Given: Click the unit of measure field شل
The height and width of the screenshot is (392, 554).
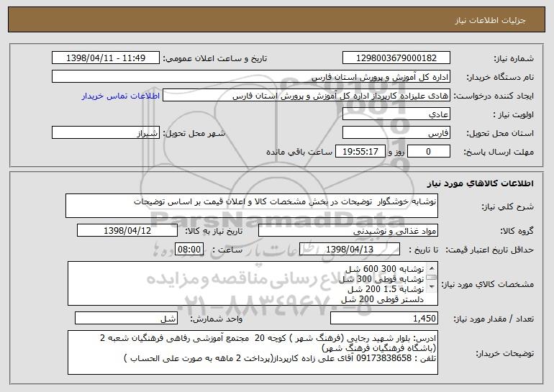Looking at the screenshot, I should tap(126, 318).
